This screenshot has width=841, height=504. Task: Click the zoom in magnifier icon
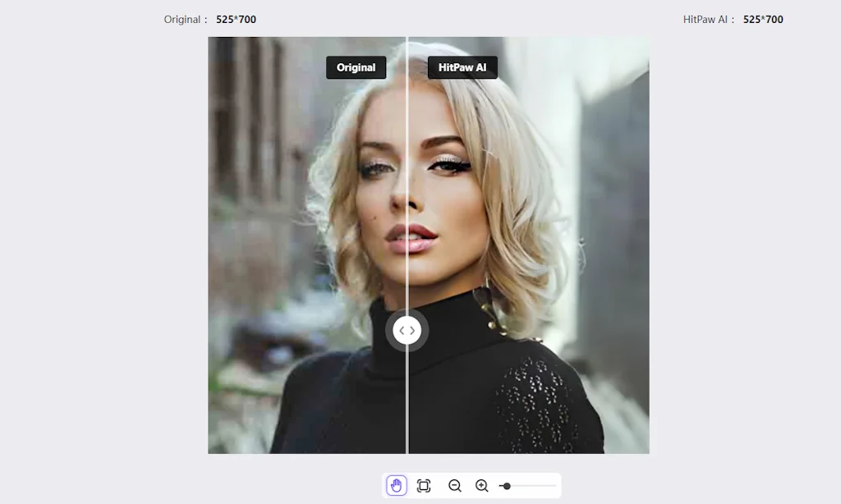point(481,485)
